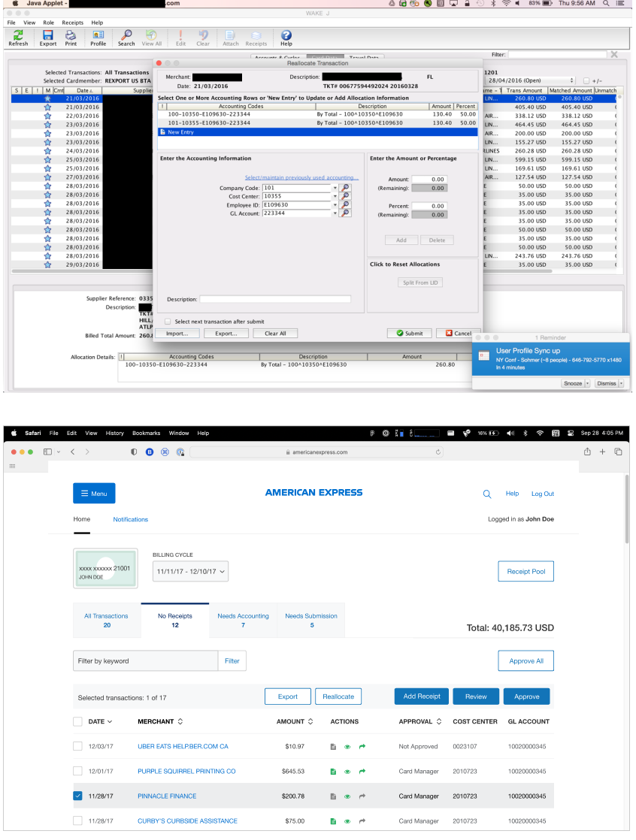The height and width of the screenshot is (840, 636).
Task: Sort by DATE column chevron
Action: coord(110,721)
